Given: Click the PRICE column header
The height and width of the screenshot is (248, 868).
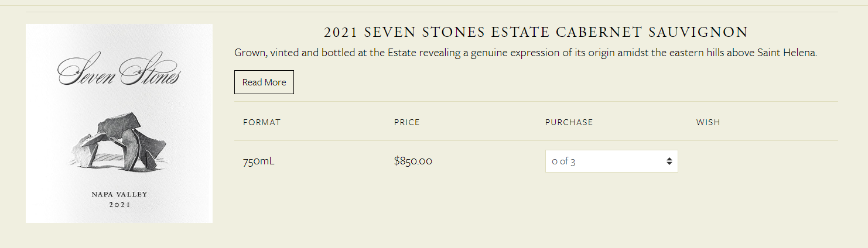Looking at the screenshot, I should point(406,122).
